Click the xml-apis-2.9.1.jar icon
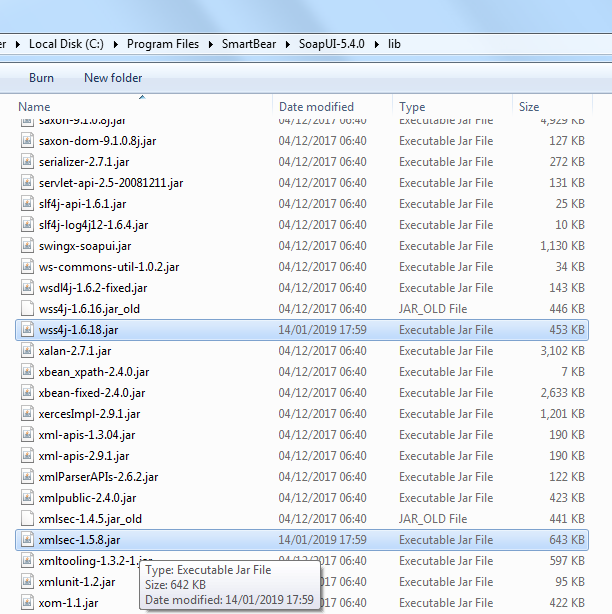Viewport: 612px width, 614px height. (x=27, y=455)
